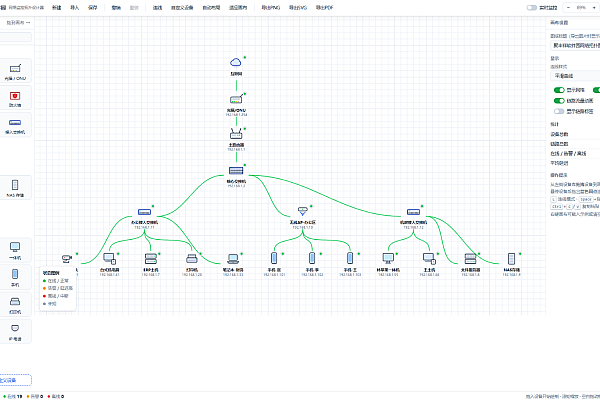Click 自动布局 in the toolbar

211,8
